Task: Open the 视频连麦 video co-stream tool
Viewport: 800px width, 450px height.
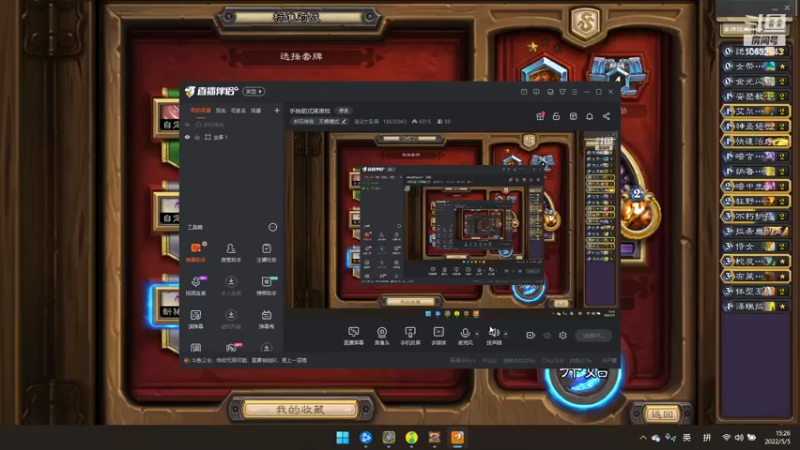Action: (x=196, y=286)
